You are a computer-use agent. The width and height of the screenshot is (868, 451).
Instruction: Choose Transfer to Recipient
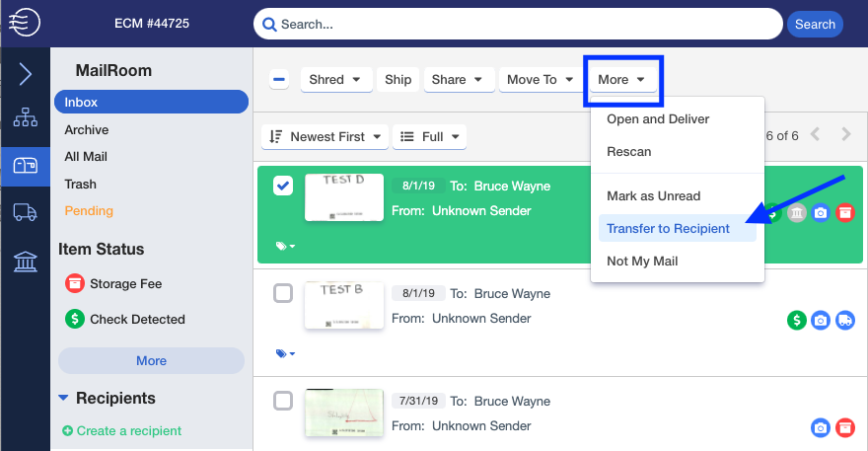click(678, 228)
